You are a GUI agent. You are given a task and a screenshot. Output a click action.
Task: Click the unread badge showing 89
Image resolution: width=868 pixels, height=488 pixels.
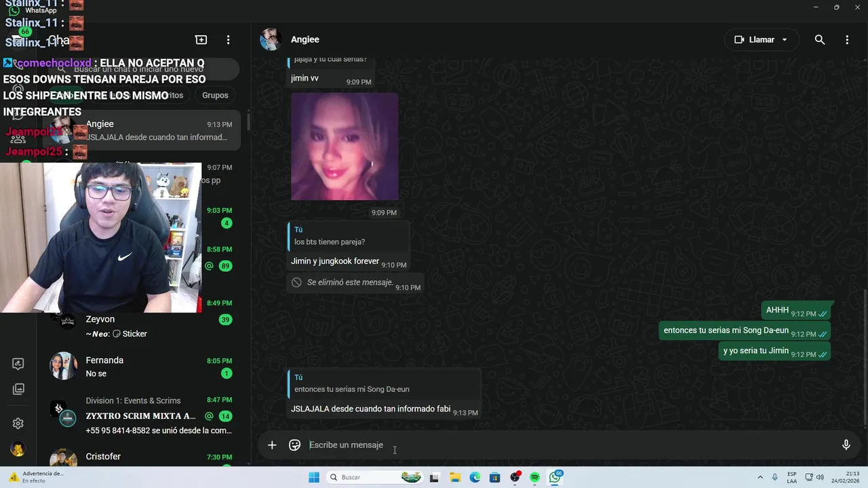coord(225,266)
